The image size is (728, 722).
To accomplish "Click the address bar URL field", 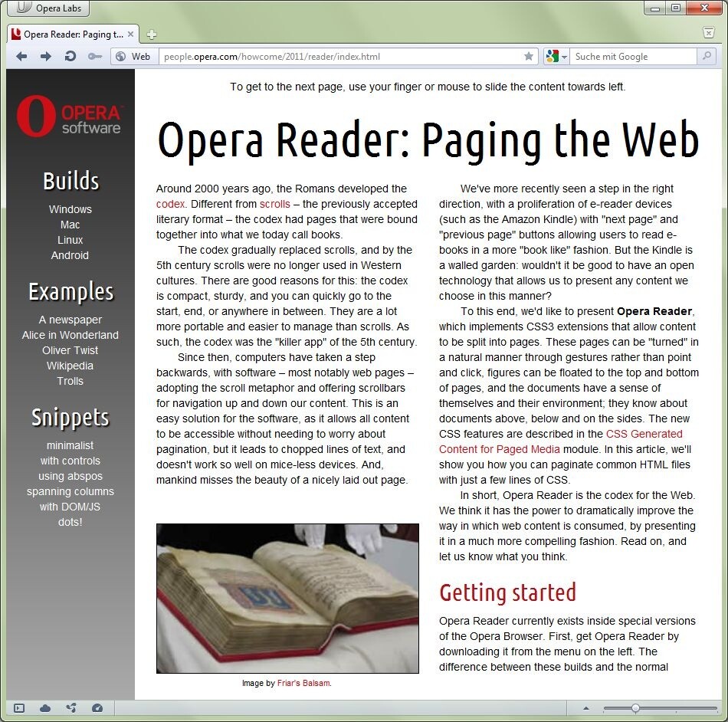I will 342,57.
